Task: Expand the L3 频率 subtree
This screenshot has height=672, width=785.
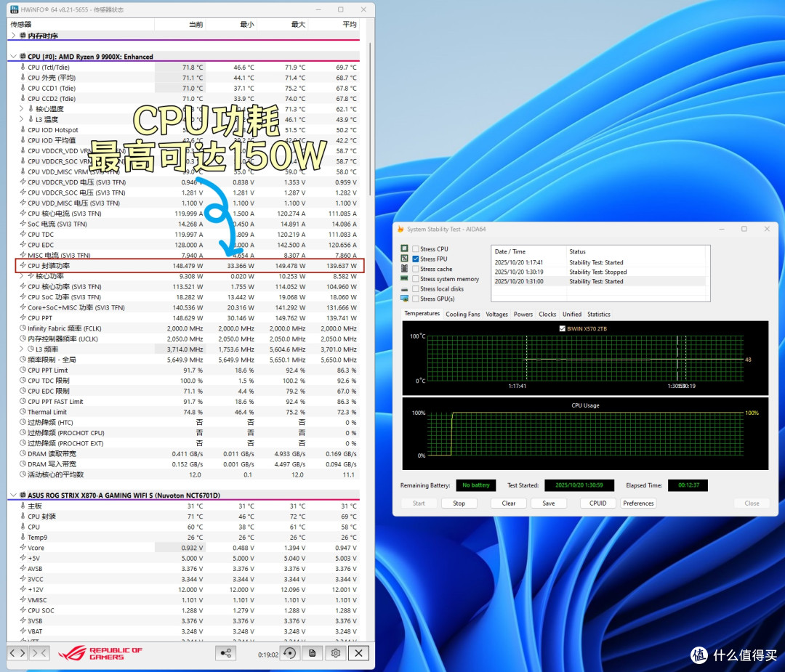Action: pyautogui.click(x=22, y=349)
